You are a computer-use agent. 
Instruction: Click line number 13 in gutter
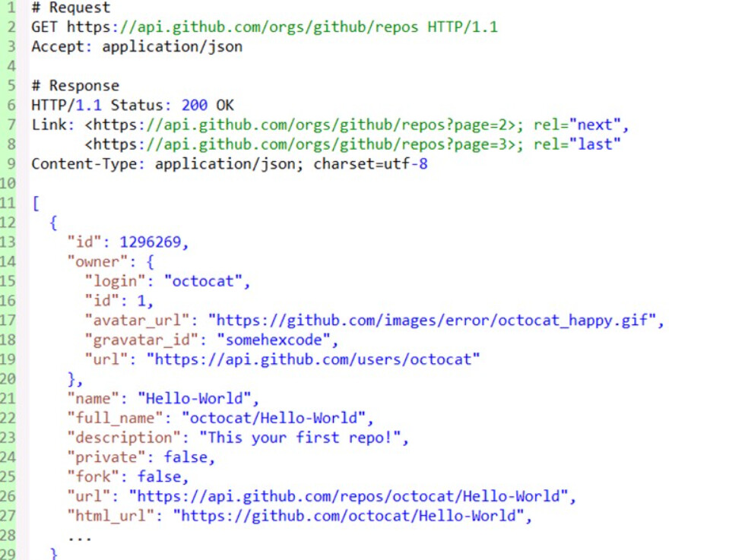click(8, 242)
